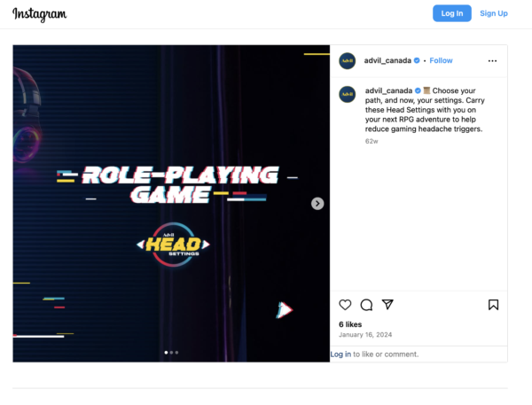This screenshot has width=532, height=405.
Task: Click the verified badge in the caption
Action: coord(418,90)
